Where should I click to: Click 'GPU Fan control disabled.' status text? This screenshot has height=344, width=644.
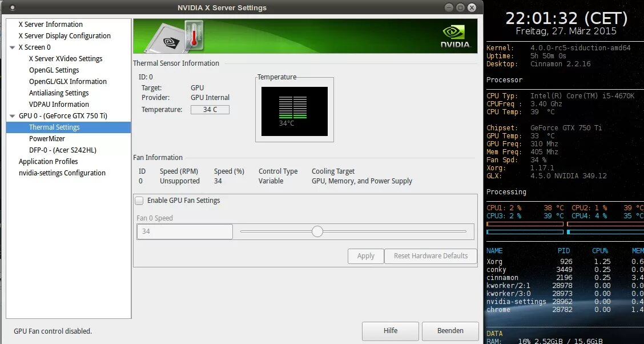[x=53, y=331]
